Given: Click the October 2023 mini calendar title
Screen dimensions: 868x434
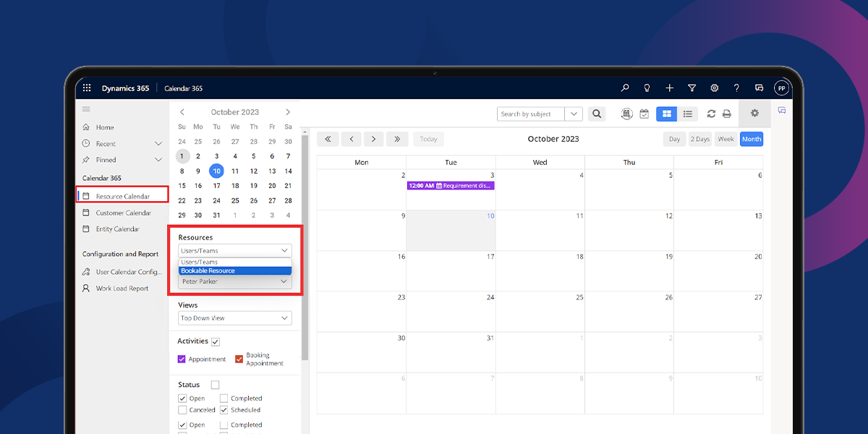Looking at the screenshot, I should tap(235, 112).
